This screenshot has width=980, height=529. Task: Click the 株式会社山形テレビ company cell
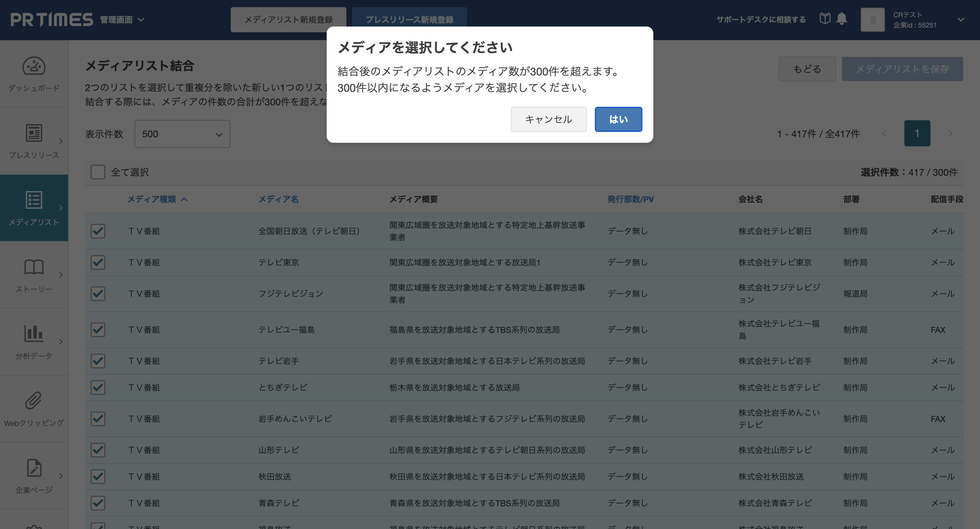[775, 450]
